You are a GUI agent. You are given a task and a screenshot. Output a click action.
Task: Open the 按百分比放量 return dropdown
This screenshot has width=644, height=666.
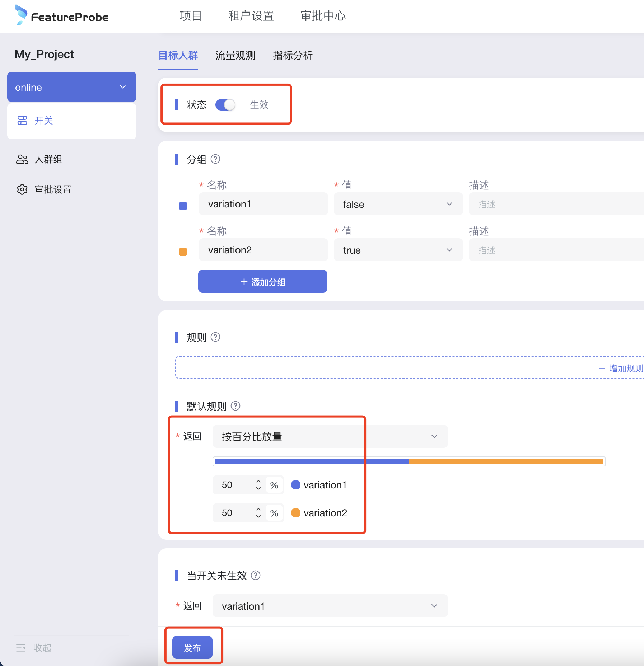tap(330, 436)
